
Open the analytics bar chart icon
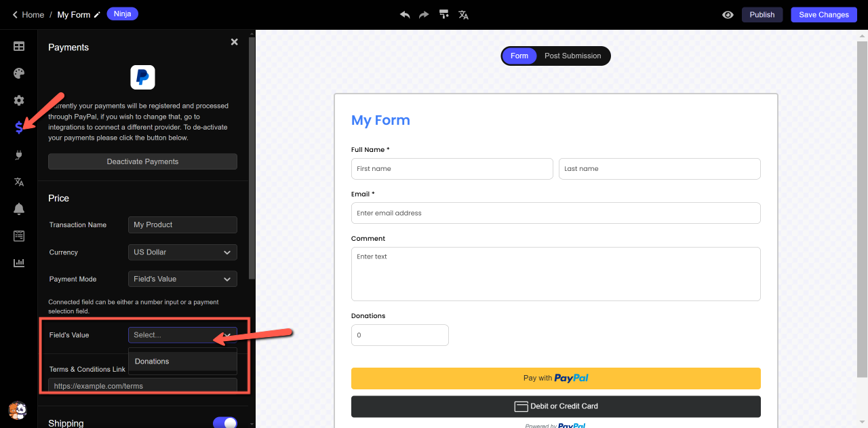click(19, 263)
